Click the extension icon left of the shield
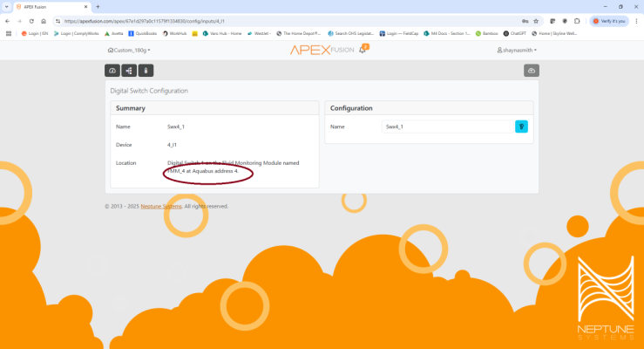Viewport: 644px width, 349px height. 552,21
